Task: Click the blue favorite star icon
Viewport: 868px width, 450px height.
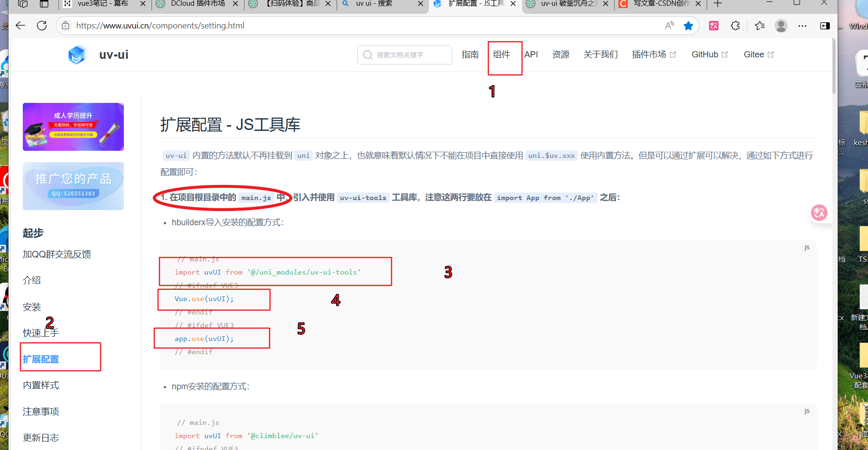Action: tap(688, 26)
